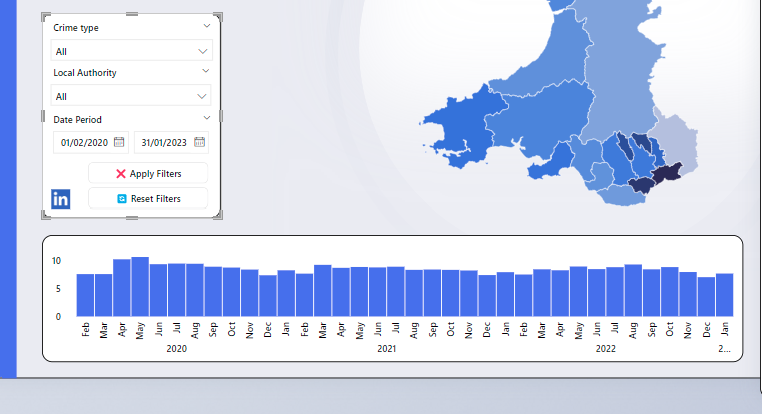
Task: Select the Mar 2021 bar in chart
Action: (323, 291)
